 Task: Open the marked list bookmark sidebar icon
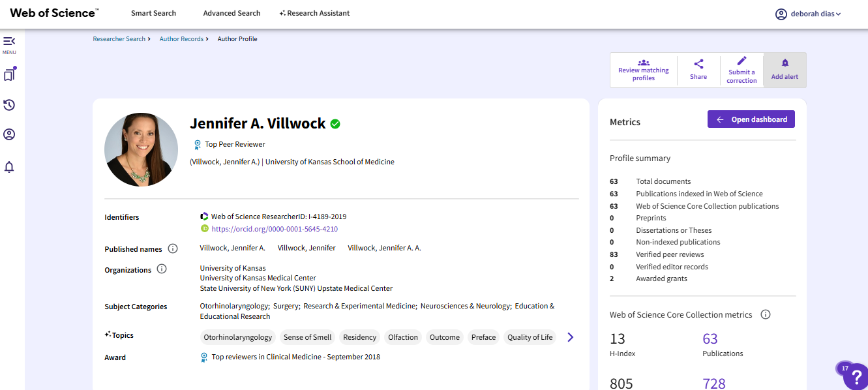tap(9, 74)
